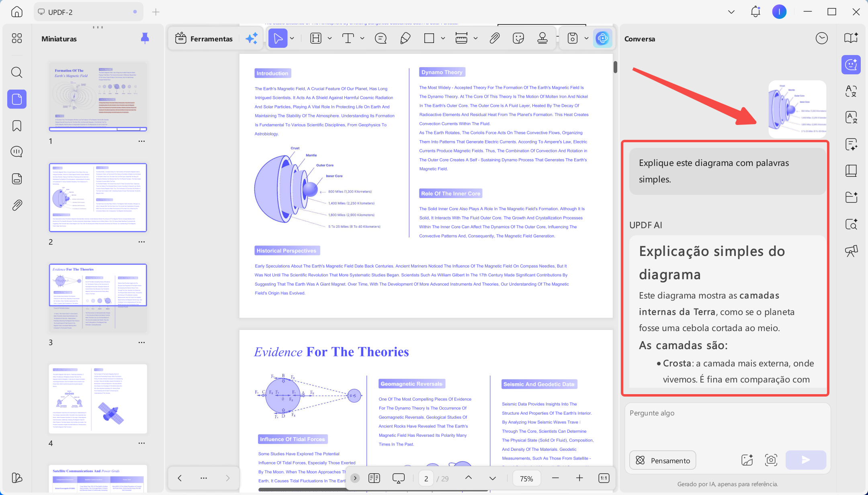The image size is (868, 495).
Task: Toggle the UPDF AI panel button
Action: coord(602,39)
